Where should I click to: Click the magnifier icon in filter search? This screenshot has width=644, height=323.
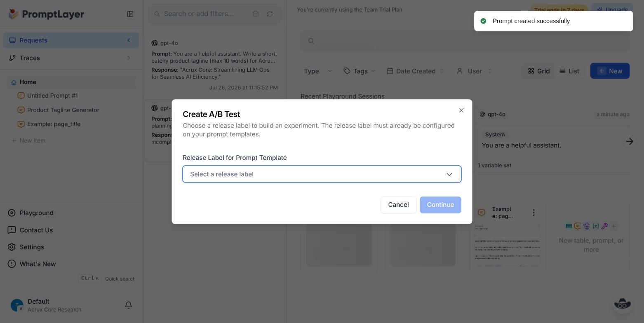[x=157, y=14]
